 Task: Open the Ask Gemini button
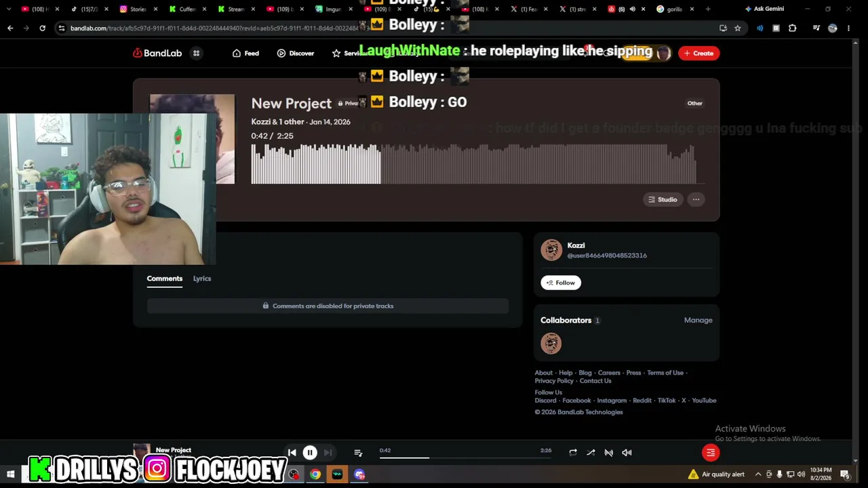[x=764, y=9]
